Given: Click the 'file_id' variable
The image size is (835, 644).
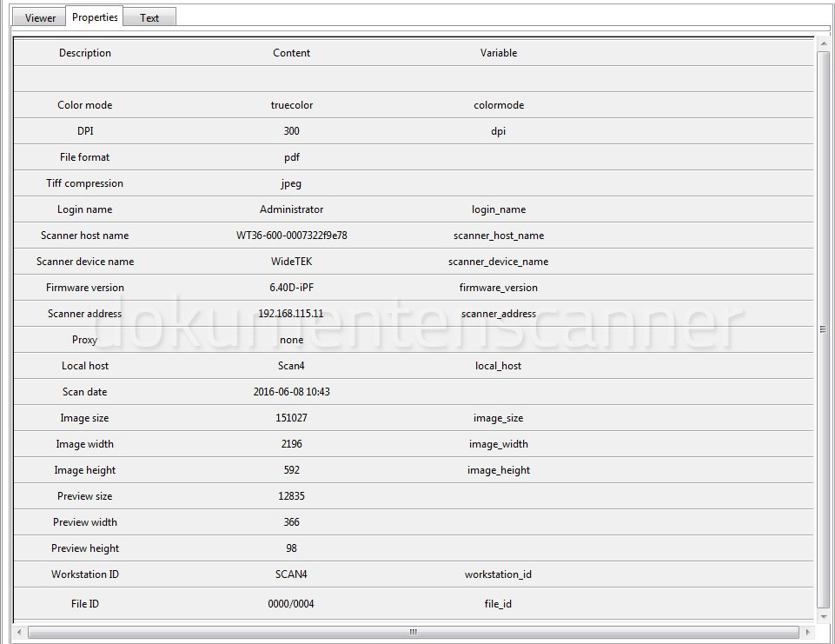Looking at the screenshot, I should tap(499, 604).
